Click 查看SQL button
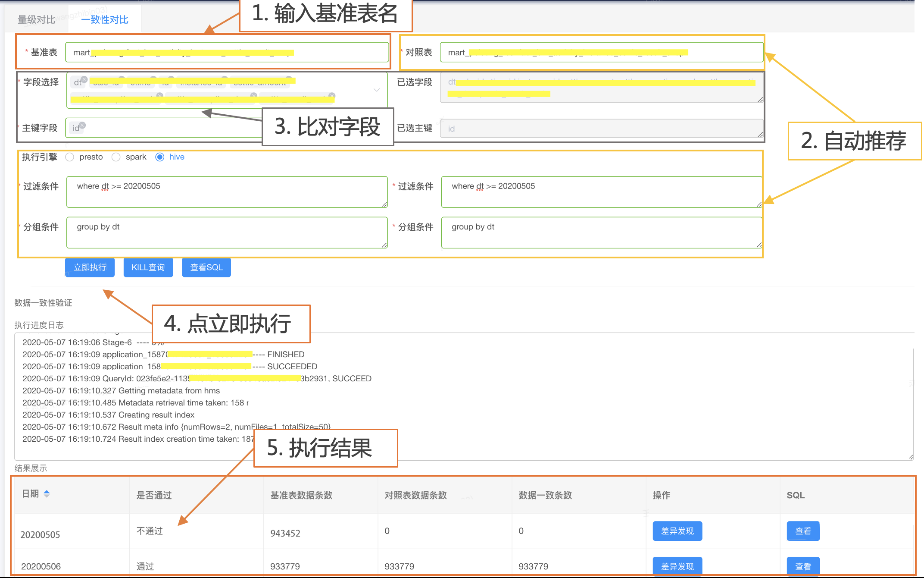 coord(206,267)
